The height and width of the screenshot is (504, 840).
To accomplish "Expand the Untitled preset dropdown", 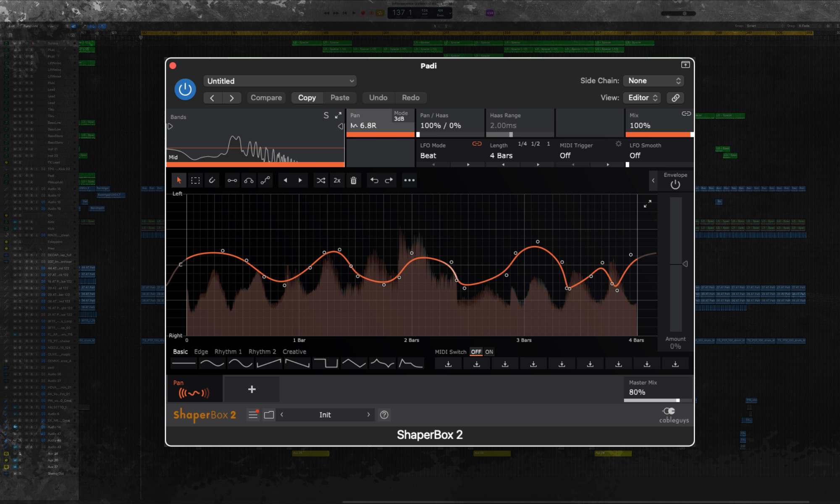I will (280, 81).
